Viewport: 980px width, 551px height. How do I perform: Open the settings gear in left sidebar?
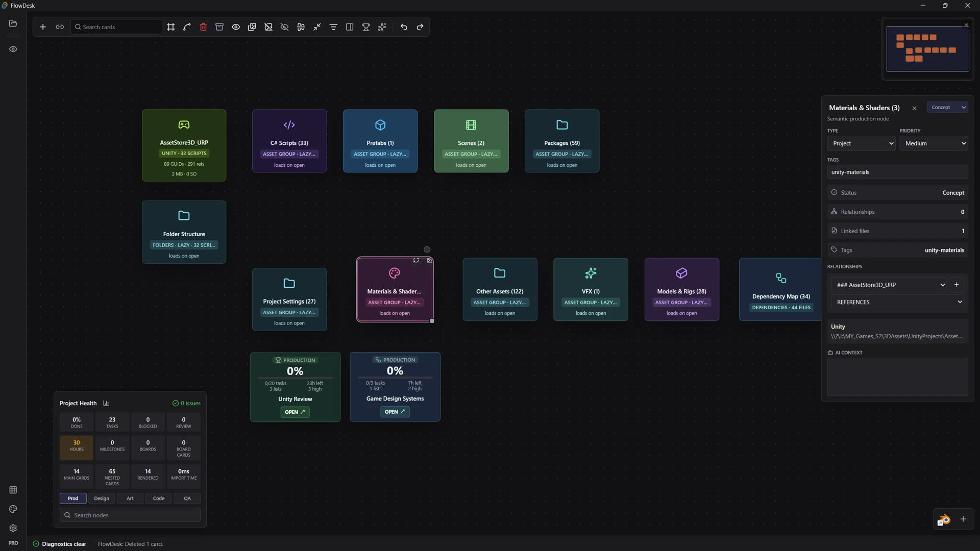click(13, 529)
